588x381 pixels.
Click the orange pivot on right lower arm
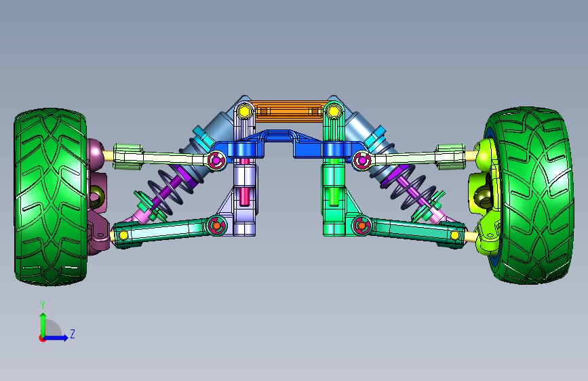point(361,226)
